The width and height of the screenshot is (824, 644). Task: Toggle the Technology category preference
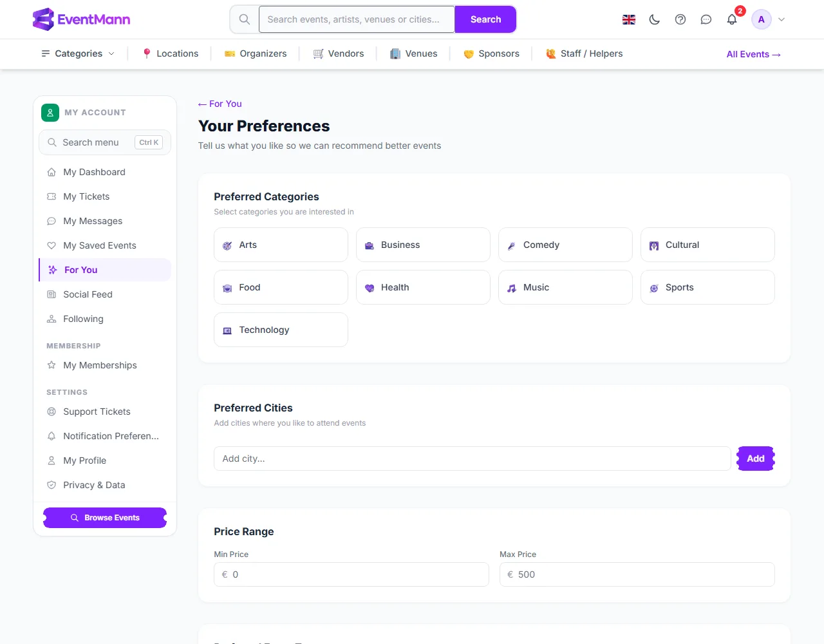point(281,330)
